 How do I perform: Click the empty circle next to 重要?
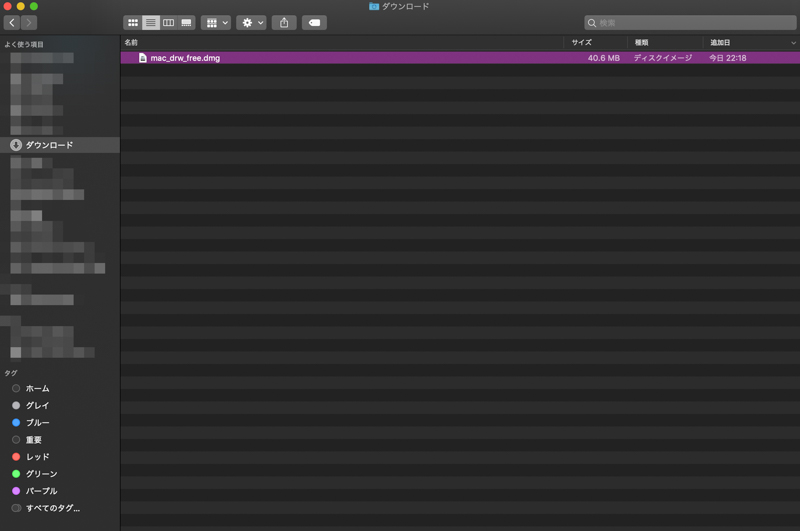(16, 440)
